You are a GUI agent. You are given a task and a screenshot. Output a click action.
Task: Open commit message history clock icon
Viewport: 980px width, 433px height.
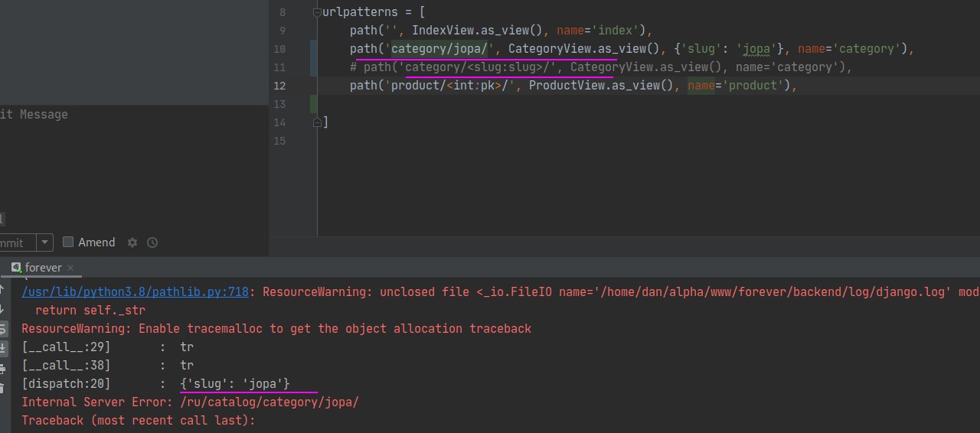(152, 243)
